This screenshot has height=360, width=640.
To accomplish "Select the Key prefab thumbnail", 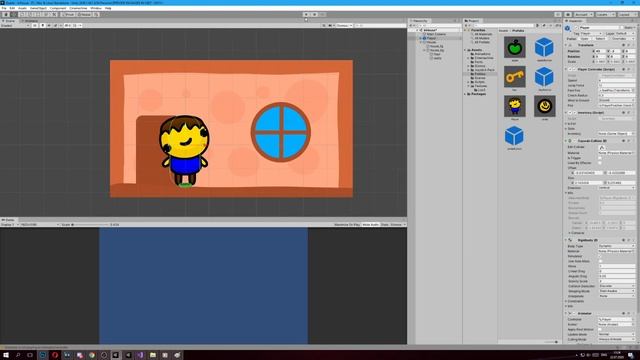I will click(x=515, y=77).
